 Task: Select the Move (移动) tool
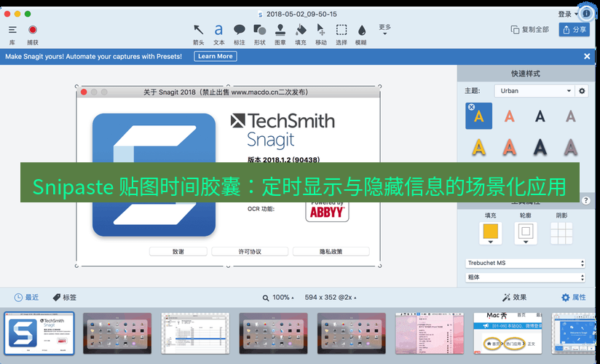(x=320, y=34)
